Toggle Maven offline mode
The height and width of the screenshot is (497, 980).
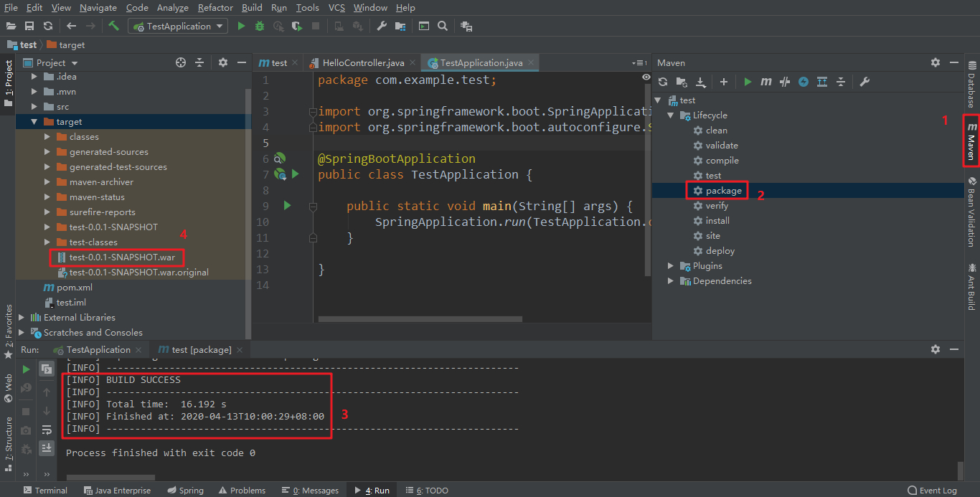pos(785,82)
